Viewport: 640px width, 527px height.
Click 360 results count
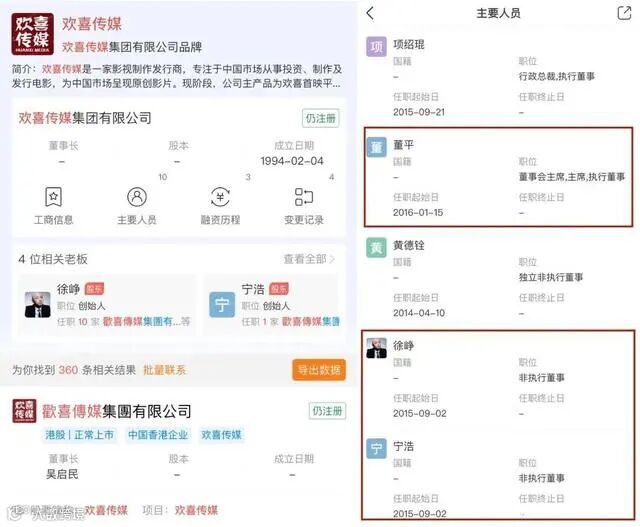pyautogui.click(x=68, y=370)
